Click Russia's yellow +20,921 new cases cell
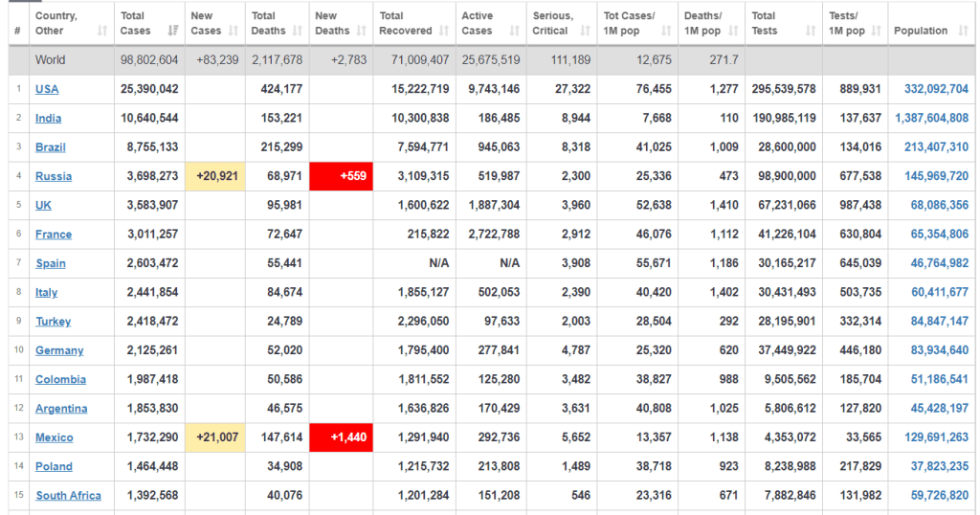980x515 pixels. (x=215, y=176)
